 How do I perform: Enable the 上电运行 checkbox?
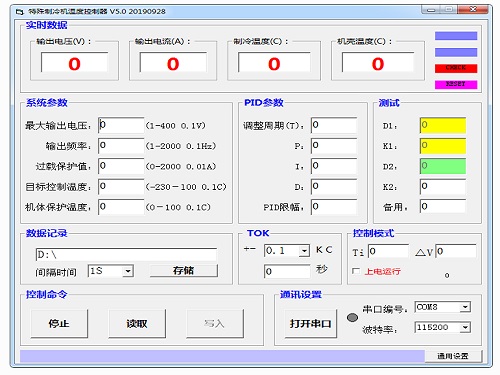tap(356, 271)
